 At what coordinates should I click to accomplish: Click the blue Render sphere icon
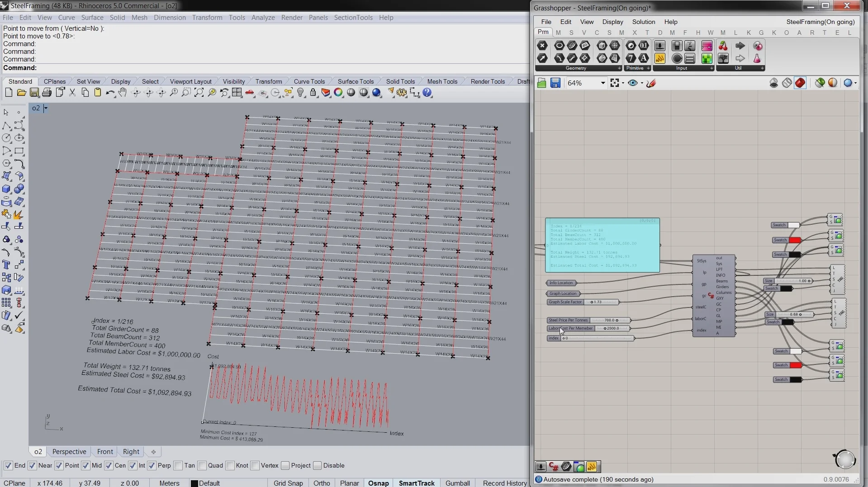376,93
